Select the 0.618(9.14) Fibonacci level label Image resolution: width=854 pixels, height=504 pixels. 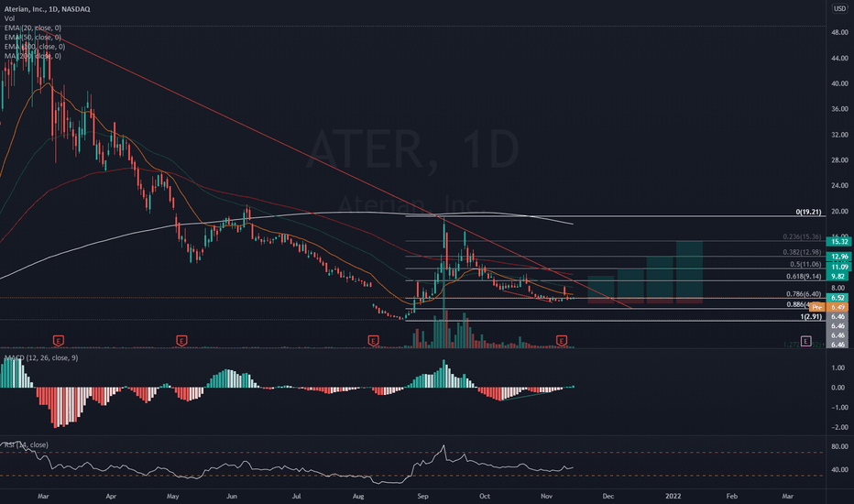click(804, 276)
